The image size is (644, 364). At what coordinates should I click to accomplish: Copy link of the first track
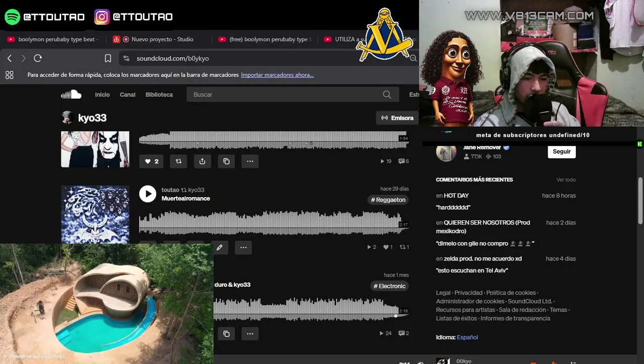tap(226, 161)
